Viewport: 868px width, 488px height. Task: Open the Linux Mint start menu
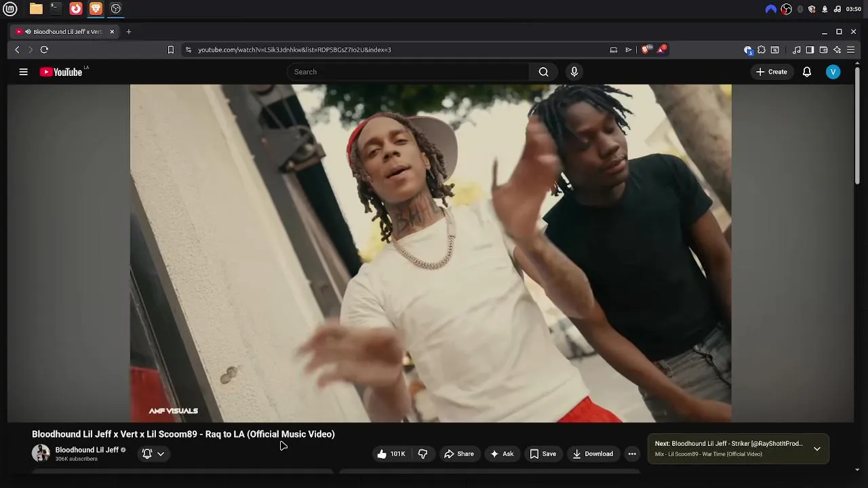tap(10, 9)
